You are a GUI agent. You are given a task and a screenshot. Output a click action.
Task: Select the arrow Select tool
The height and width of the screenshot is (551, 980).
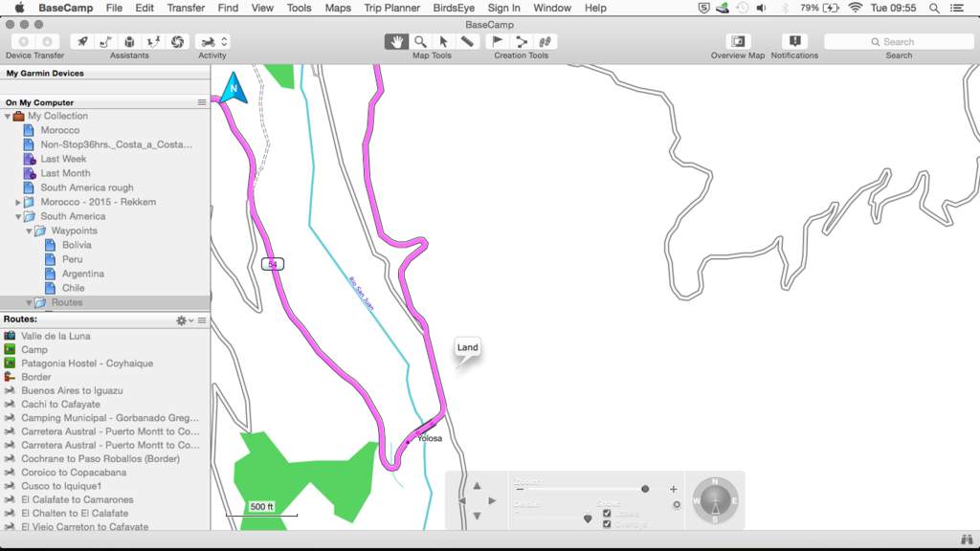[x=443, y=42]
